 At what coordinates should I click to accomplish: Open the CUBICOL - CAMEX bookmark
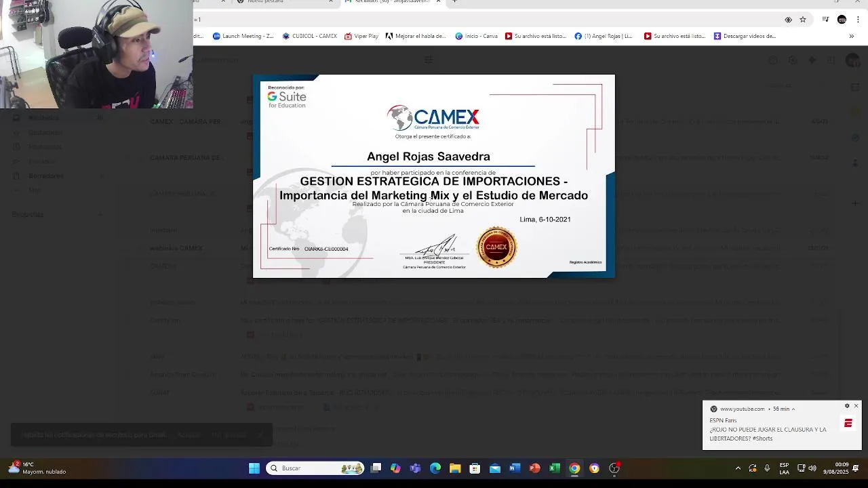tap(309, 36)
